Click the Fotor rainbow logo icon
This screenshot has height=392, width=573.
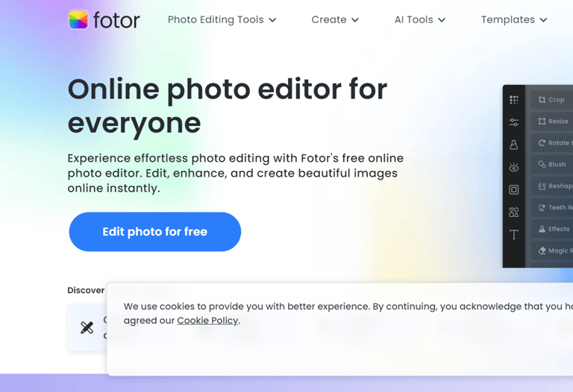point(78,19)
